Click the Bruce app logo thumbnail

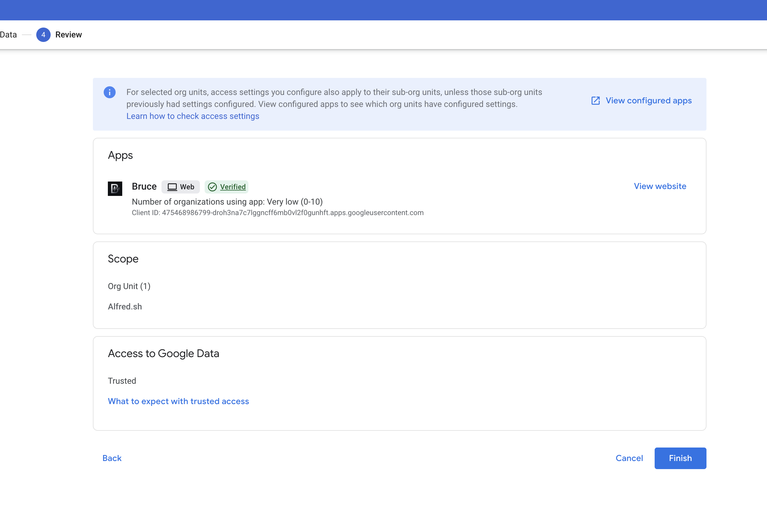[x=115, y=189]
